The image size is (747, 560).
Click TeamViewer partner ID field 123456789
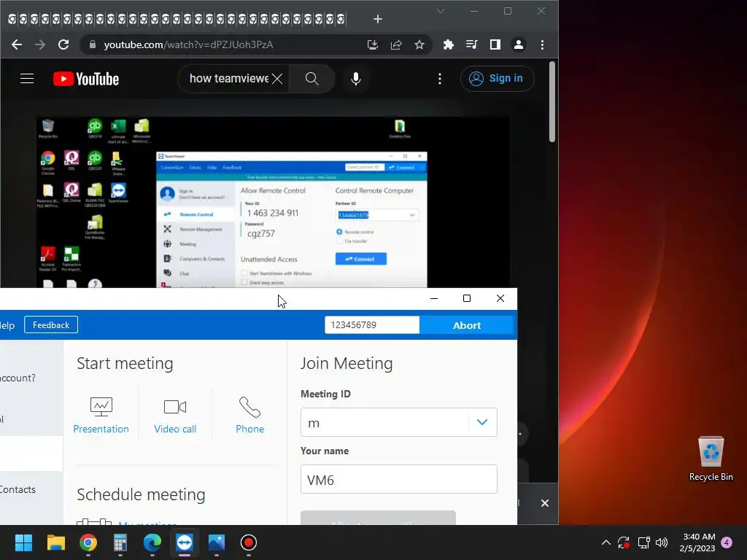click(x=372, y=324)
